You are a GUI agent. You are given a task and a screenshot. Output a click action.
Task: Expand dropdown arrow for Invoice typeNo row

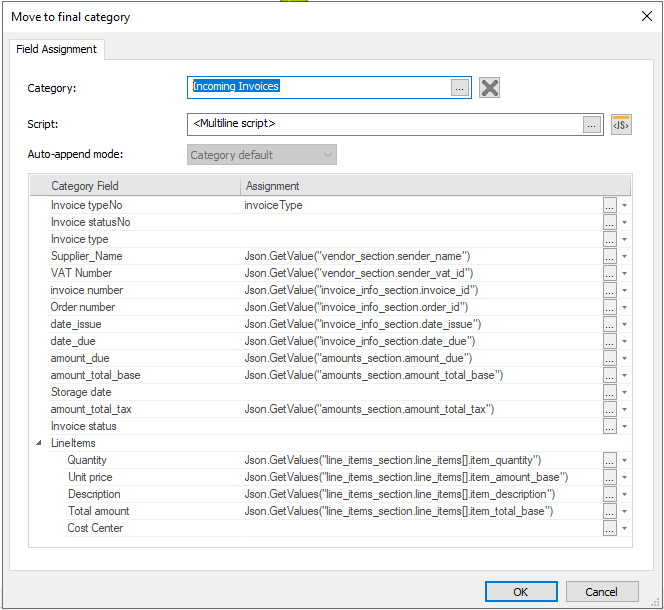625,205
